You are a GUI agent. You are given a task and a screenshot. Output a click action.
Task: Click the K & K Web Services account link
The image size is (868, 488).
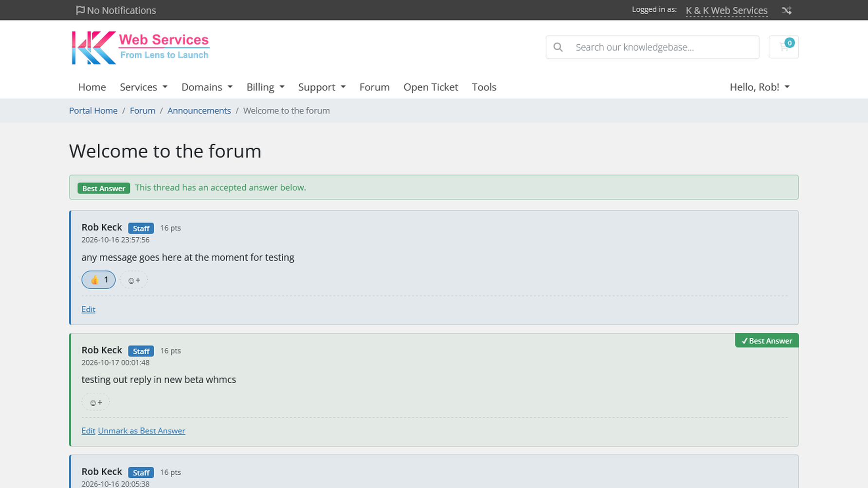pos(726,10)
